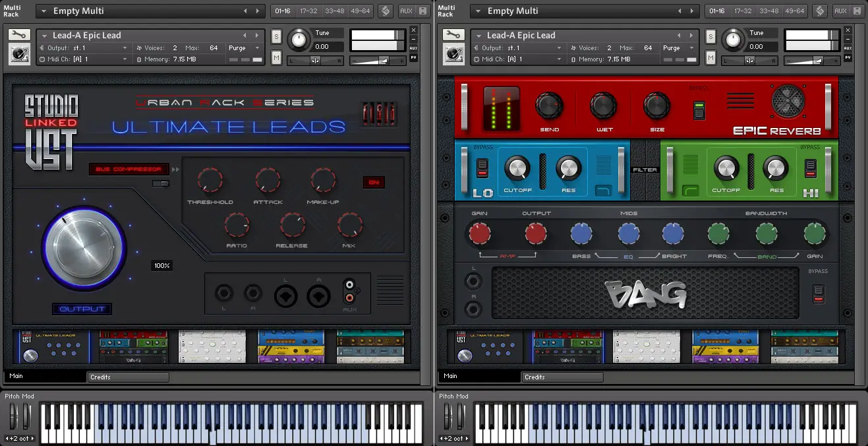This screenshot has height=446, width=868.
Task: Load next instrument for right Lead-A Epic Lead
Action: [x=693, y=36]
